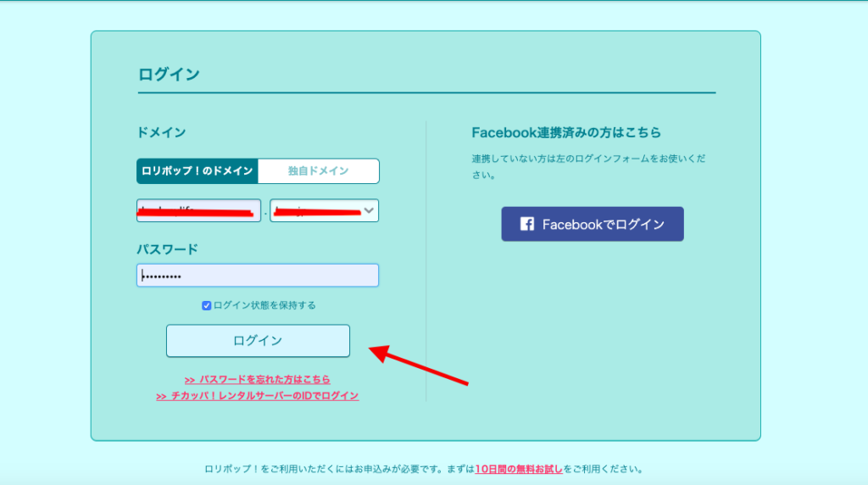Viewport: 868px width, 485px height.
Task: Click the ドメイン label
Action: [161, 132]
